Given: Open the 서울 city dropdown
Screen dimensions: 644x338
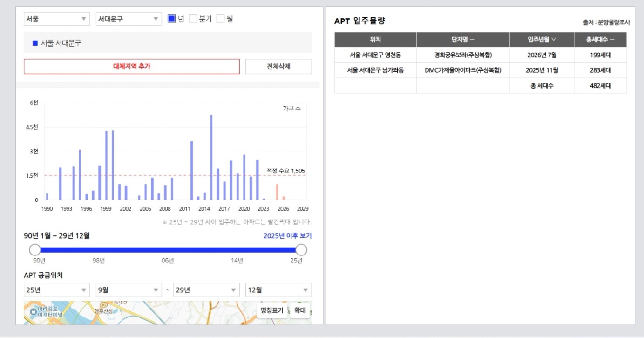Looking at the screenshot, I should coord(57,19).
